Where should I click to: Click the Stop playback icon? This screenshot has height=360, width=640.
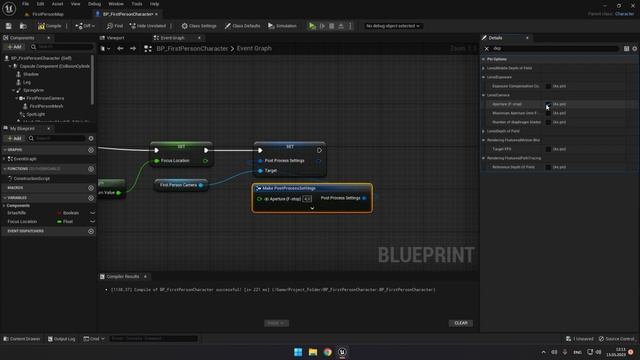point(331,26)
